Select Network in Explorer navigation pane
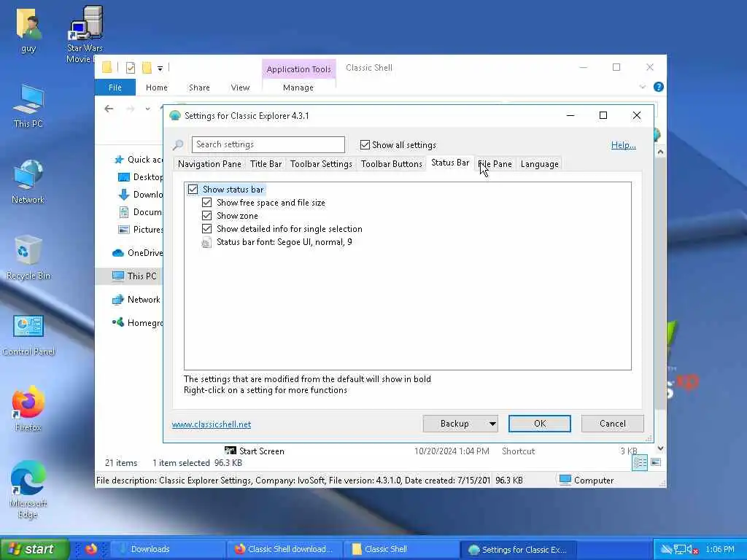This screenshot has width=747, height=560. [136, 300]
